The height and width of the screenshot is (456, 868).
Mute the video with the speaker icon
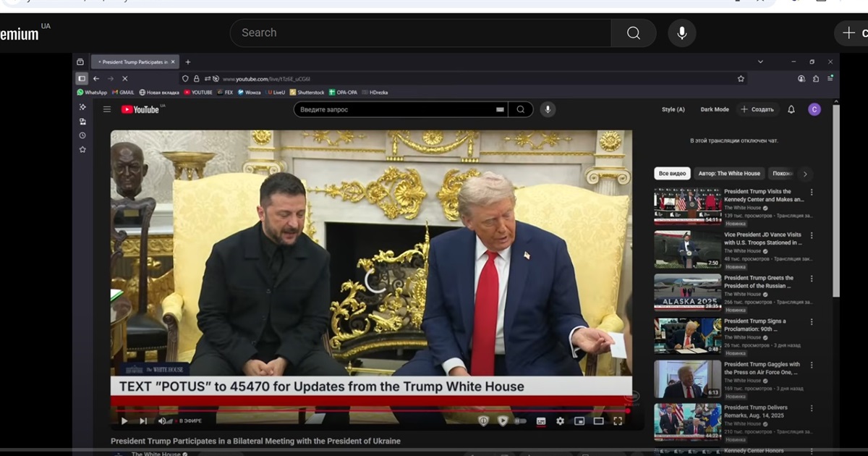[162, 421]
